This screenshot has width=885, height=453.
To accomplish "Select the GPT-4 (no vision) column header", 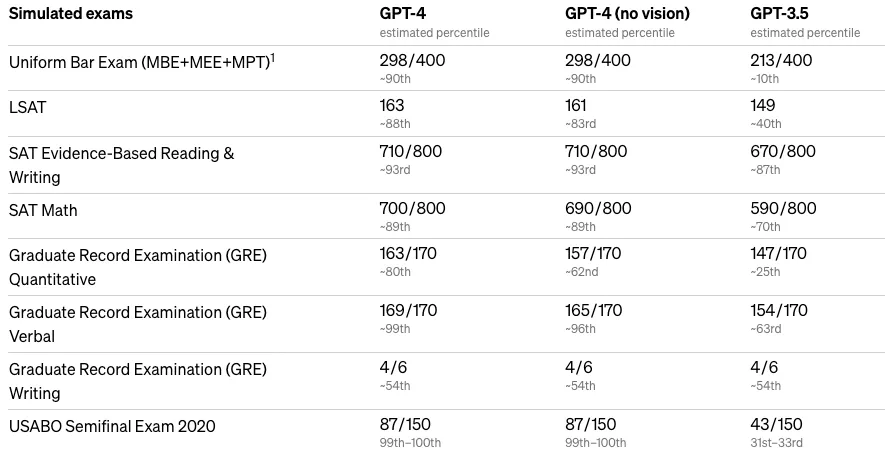I will click(x=627, y=14).
